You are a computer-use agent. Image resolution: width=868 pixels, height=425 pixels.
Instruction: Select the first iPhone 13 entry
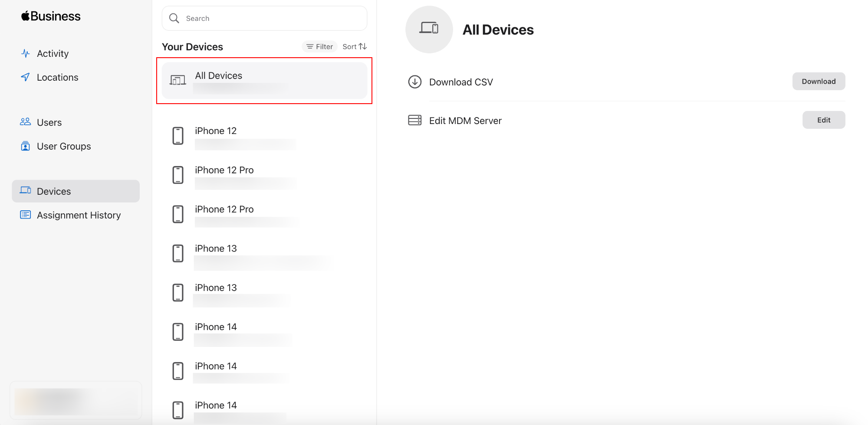coord(260,254)
